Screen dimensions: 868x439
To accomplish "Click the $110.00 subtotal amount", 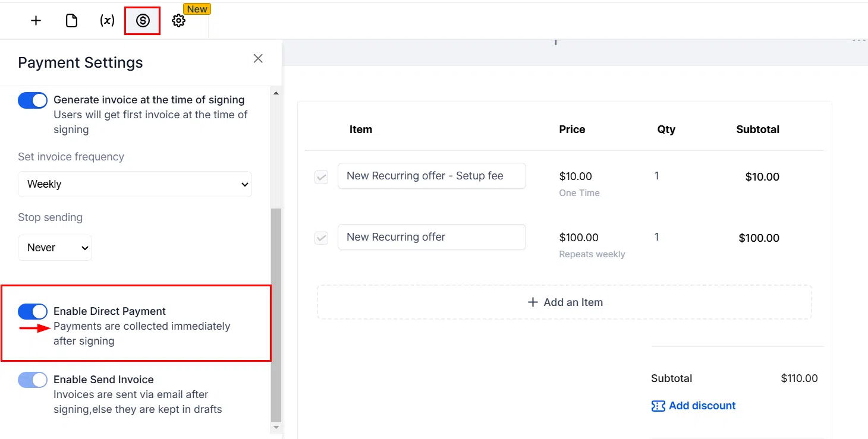I will (x=800, y=378).
